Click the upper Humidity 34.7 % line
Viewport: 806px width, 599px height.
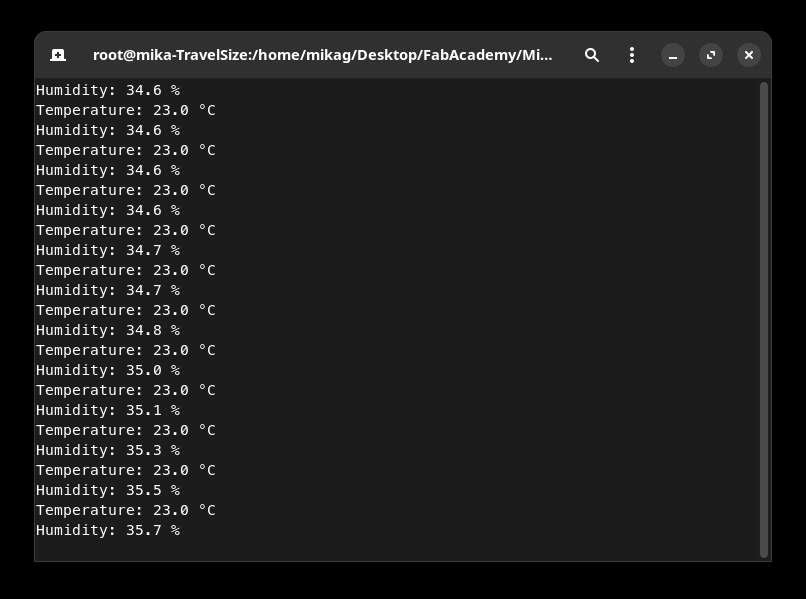pos(108,250)
